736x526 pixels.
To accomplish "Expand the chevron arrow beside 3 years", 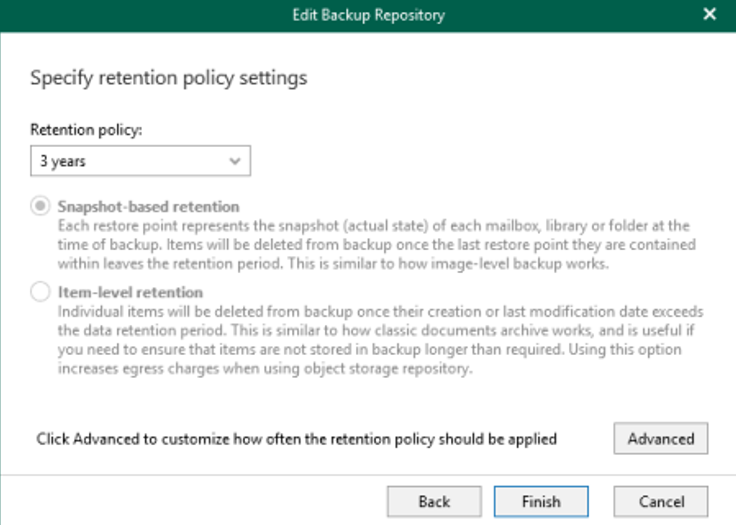I will point(235,161).
